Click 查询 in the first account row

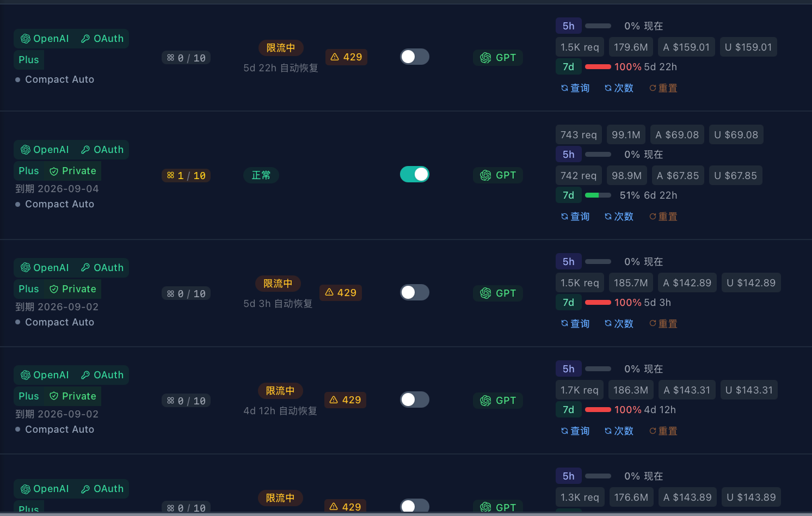click(x=575, y=88)
